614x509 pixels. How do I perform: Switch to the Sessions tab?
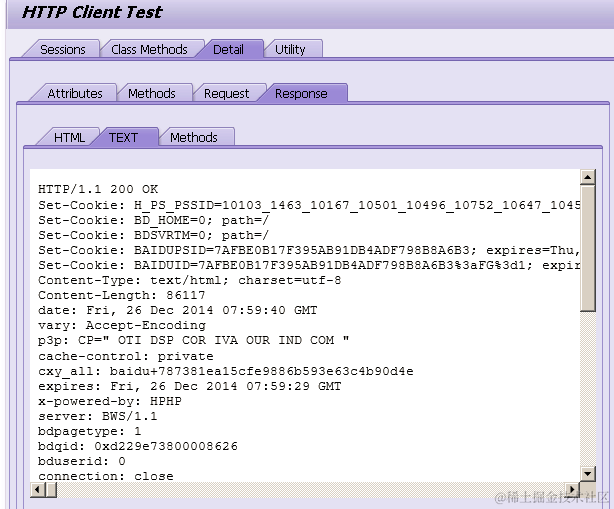[x=63, y=49]
